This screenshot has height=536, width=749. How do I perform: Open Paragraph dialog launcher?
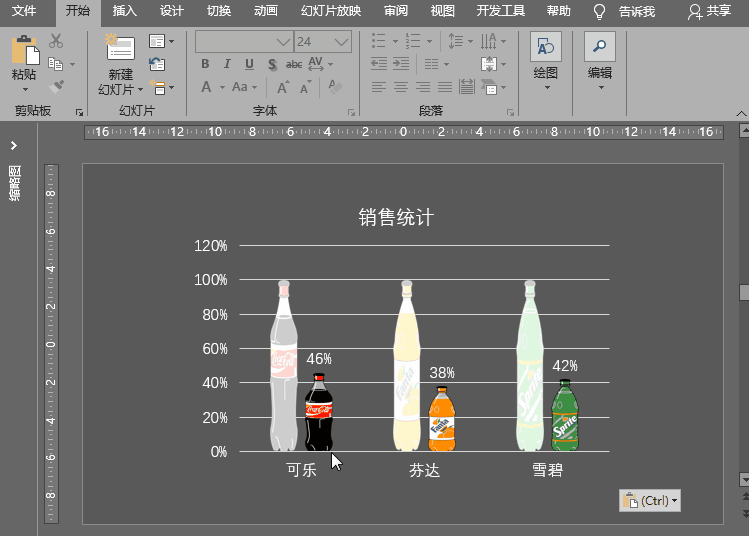coord(511,113)
